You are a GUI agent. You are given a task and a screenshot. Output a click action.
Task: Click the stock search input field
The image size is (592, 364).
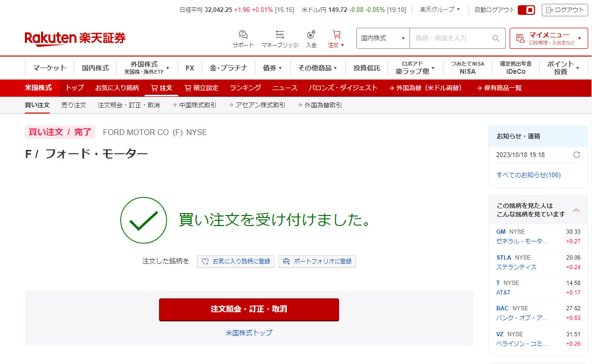point(450,38)
